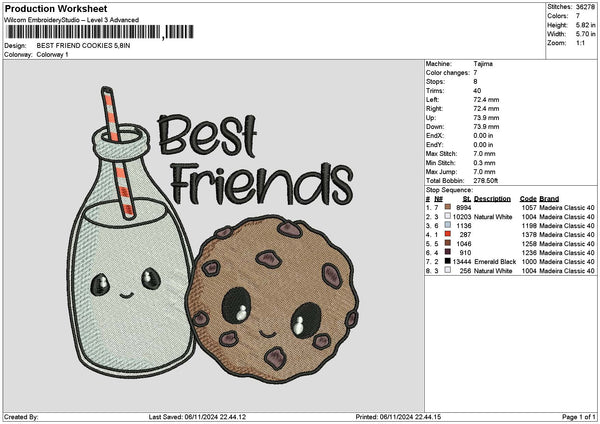Click the brown color swatch for stop 1
This screenshot has height=424, width=600.
tap(447, 207)
